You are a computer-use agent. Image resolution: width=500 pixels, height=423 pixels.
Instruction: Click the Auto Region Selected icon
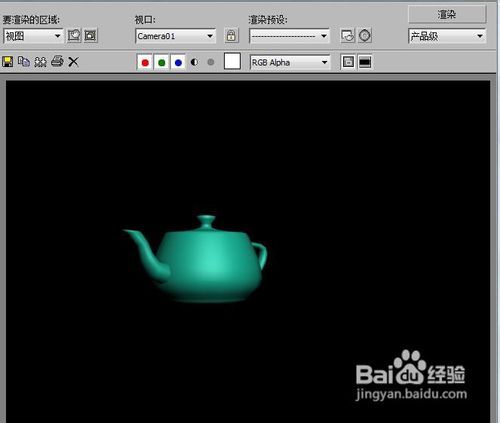90,35
